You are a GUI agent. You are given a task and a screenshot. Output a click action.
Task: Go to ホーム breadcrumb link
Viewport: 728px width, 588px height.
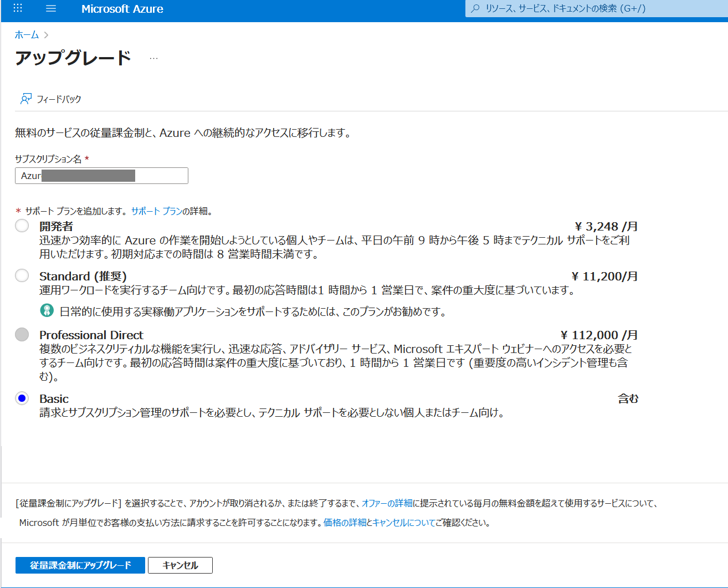(x=27, y=35)
